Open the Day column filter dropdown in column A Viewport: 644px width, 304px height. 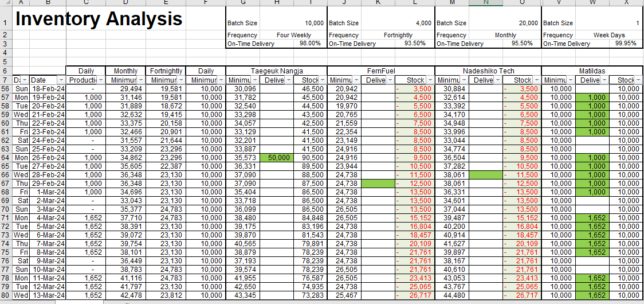[25, 80]
